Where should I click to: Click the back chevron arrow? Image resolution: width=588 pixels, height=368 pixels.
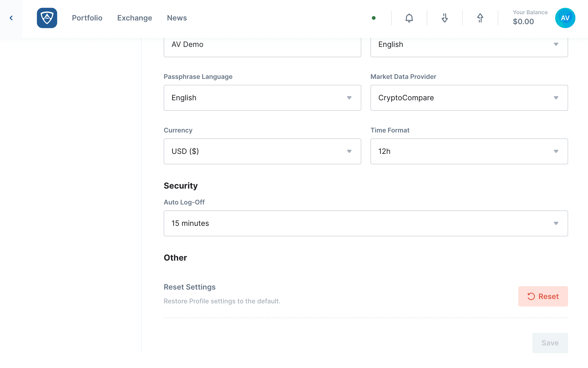click(x=11, y=18)
